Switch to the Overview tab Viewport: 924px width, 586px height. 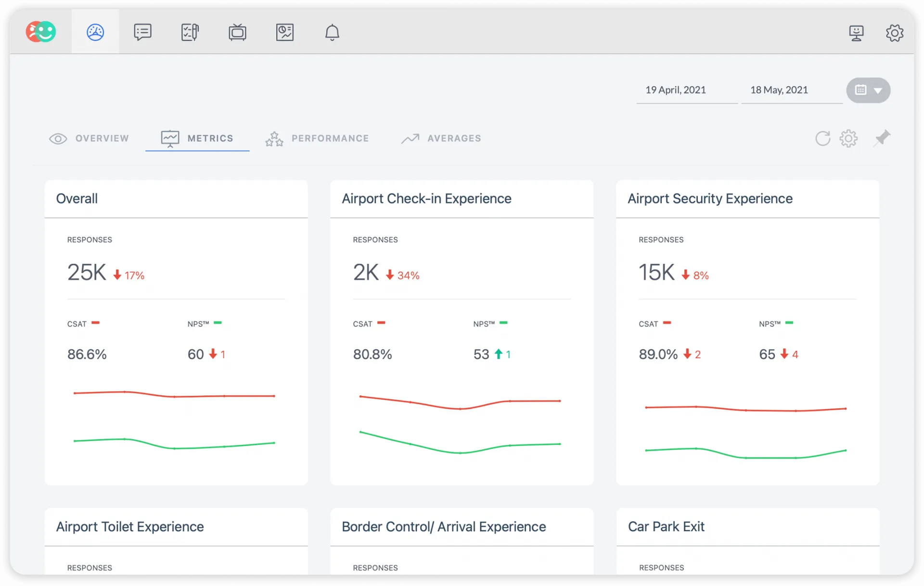point(90,139)
